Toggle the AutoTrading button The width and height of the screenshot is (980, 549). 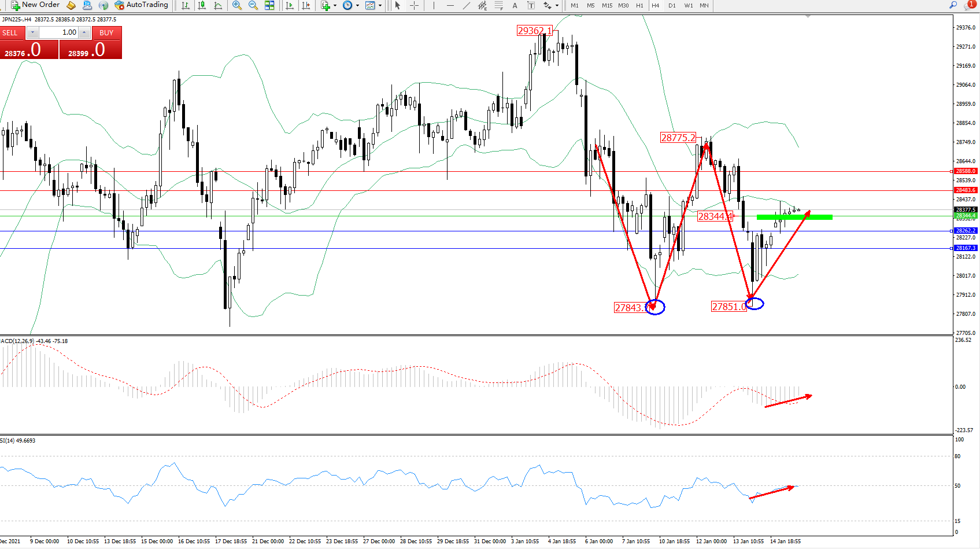click(x=141, y=5)
